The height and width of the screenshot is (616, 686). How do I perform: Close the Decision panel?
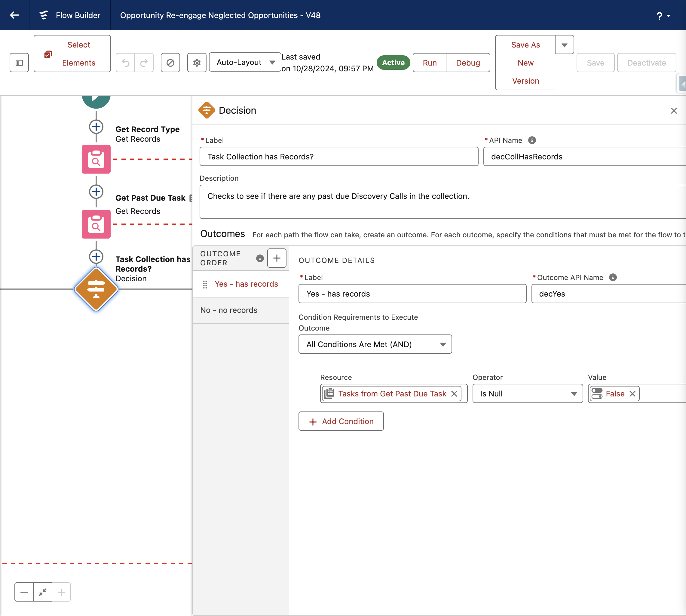(674, 111)
